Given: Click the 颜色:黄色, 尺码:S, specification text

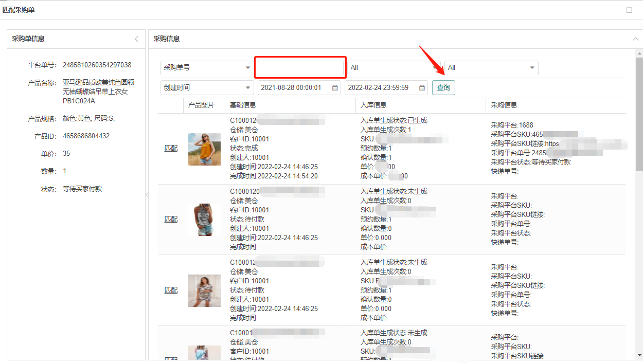Looking at the screenshot, I should pyautogui.click(x=89, y=118).
